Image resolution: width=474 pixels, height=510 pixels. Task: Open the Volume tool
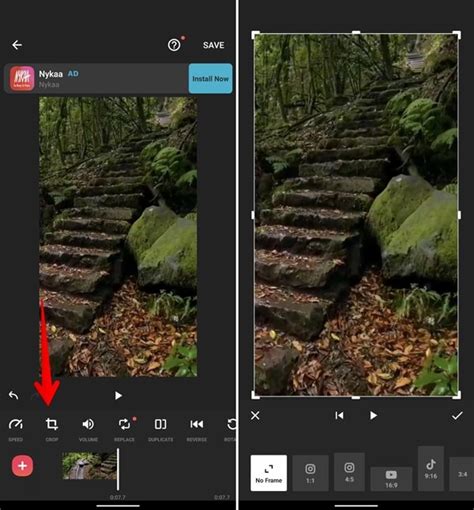point(88,429)
